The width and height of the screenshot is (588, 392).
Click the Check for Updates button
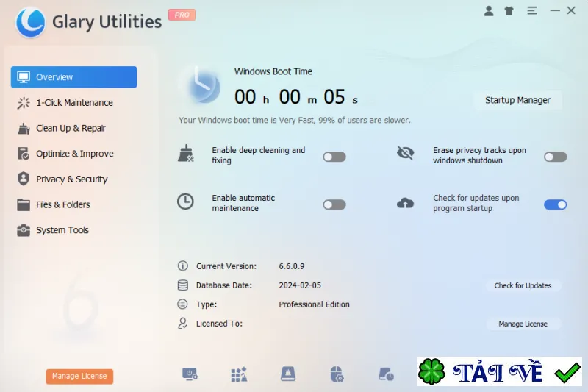[523, 285]
